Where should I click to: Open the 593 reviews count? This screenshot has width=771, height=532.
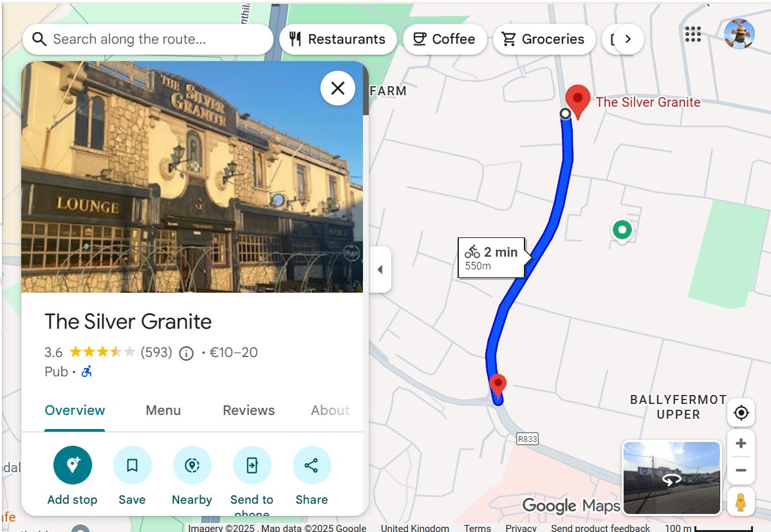tap(156, 352)
